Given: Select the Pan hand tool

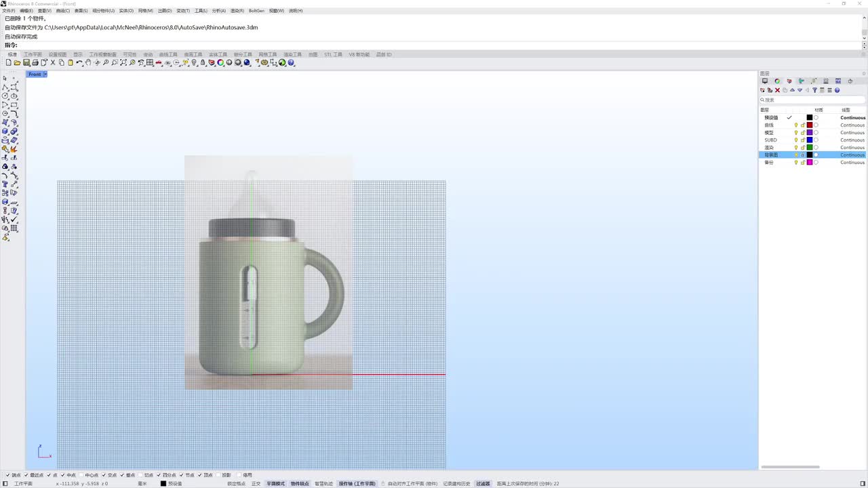Looking at the screenshot, I should tap(88, 62).
